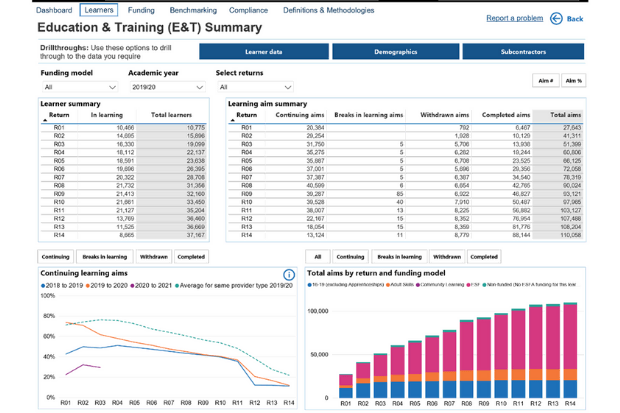Click sort arrow above Return in Learner summary
The height and width of the screenshot is (413, 620).
45,120
